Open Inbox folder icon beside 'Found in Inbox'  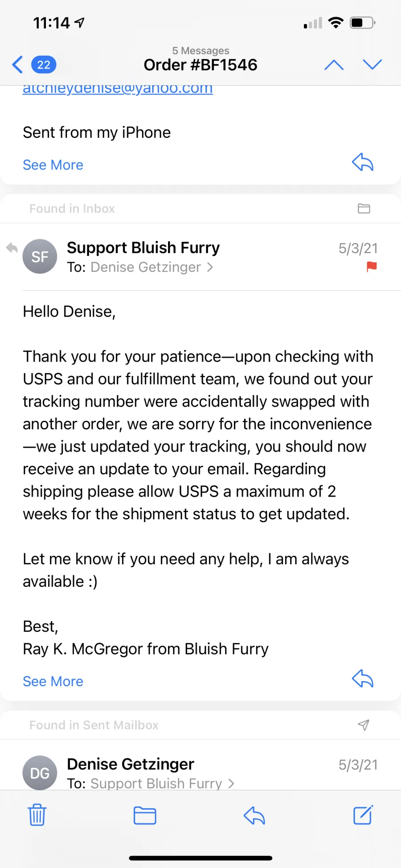[x=364, y=208]
